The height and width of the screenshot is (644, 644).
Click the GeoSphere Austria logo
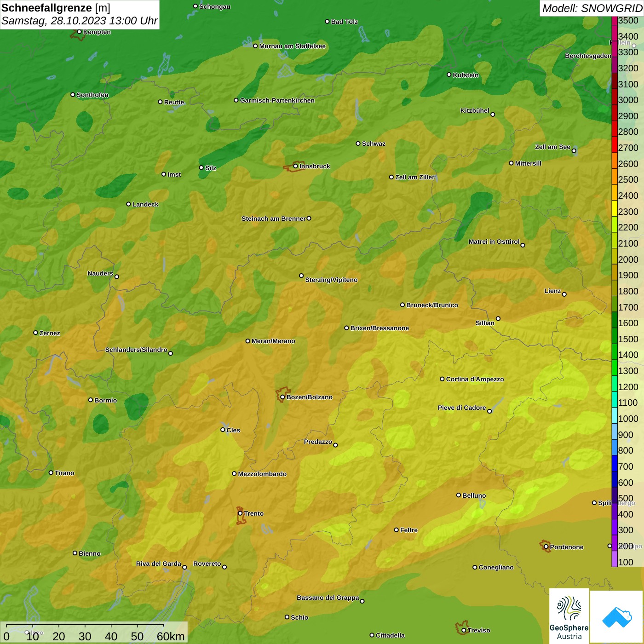pyautogui.click(x=569, y=615)
